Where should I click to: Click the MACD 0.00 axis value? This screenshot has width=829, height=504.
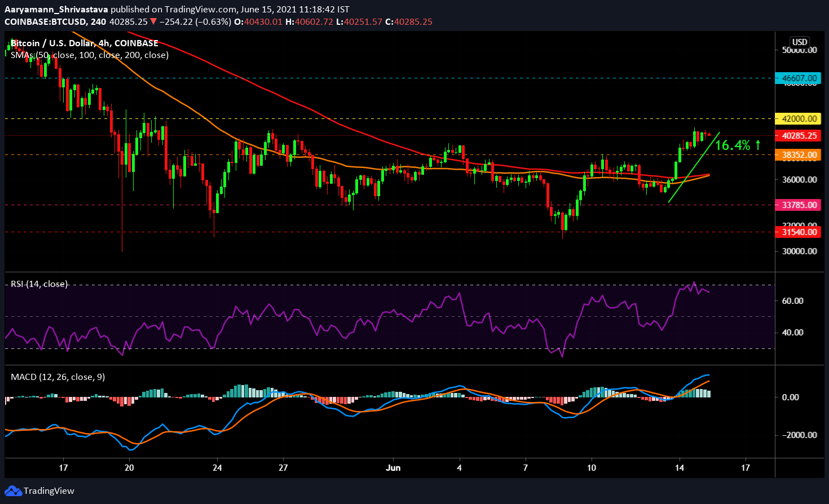(x=791, y=397)
